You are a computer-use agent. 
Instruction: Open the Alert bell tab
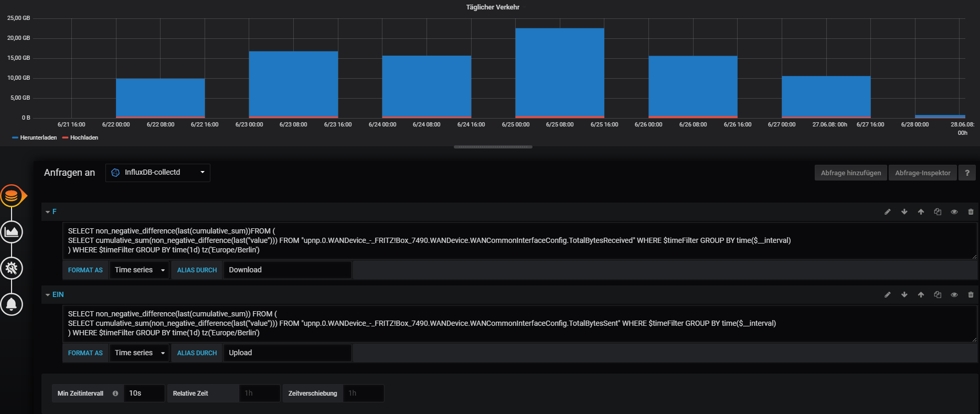(12, 304)
